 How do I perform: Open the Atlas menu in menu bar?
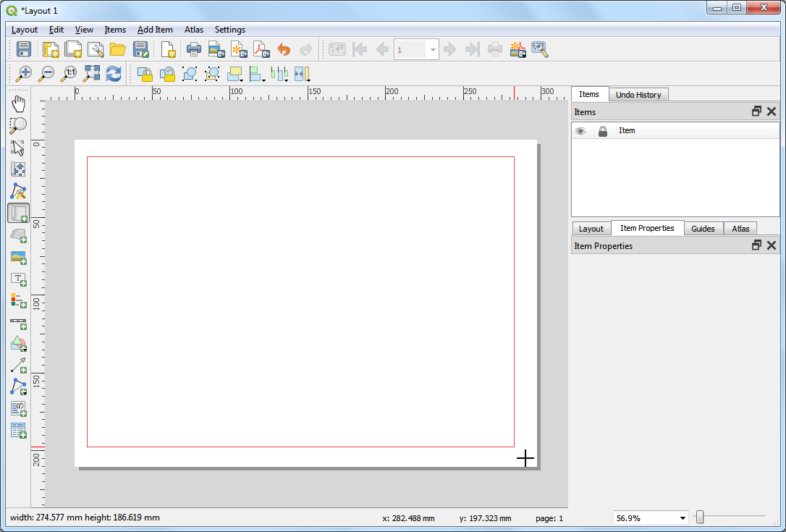coord(193,30)
